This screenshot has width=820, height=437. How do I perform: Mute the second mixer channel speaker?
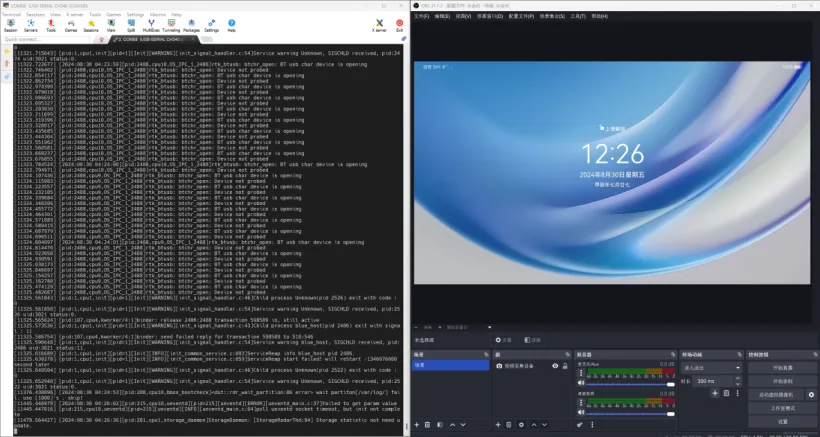581,411
